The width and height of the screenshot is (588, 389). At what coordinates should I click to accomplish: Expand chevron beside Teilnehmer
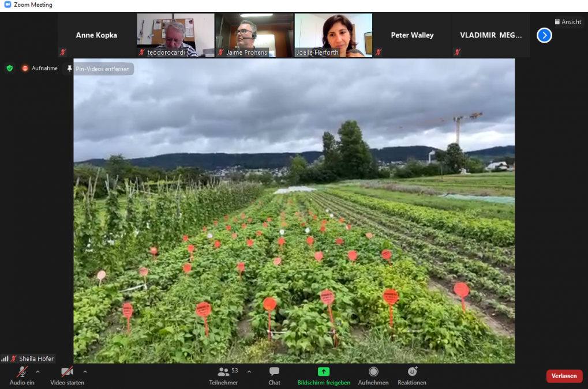249,372
